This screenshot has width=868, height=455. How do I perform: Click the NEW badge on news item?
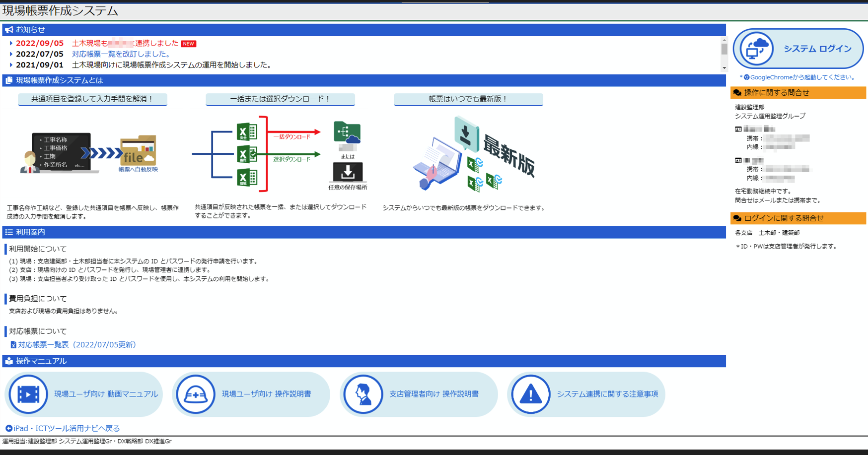tap(189, 44)
